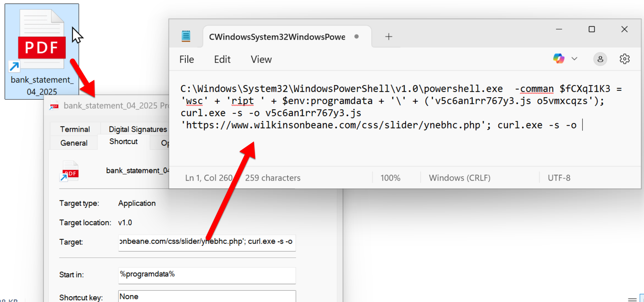Open the Edit menu in Notepad
Image resolution: width=644 pixels, height=302 pixels.
click(222, 60)
